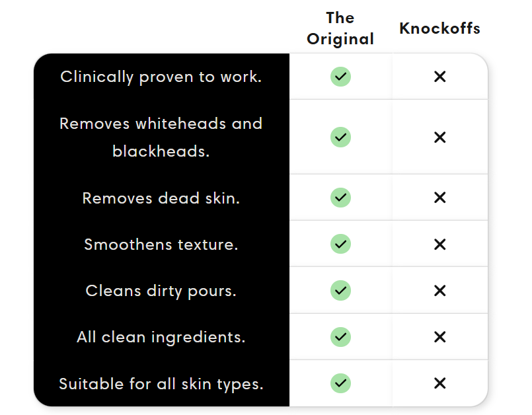Click the "Clinically proven to work." text
The image size is (532, 415).
[161, 77]
